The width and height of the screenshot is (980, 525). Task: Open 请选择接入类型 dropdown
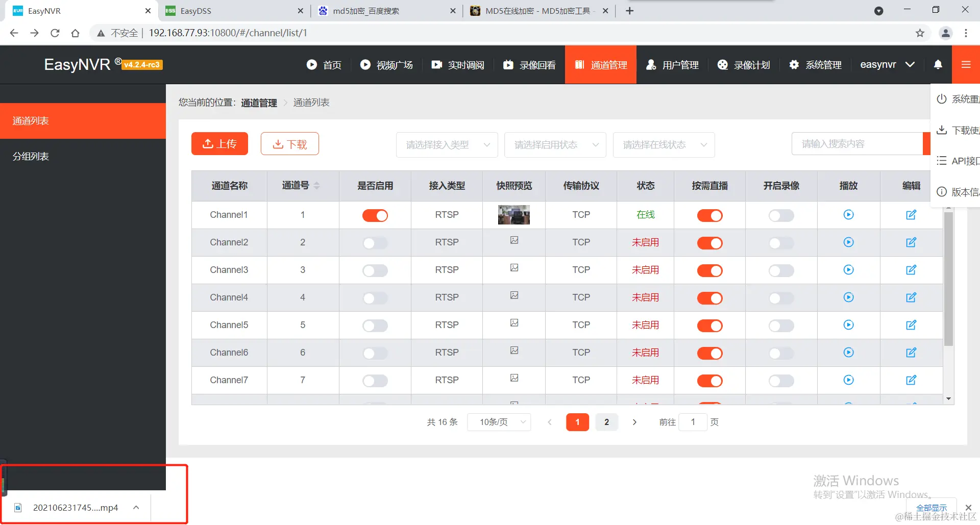pyautogui.click(x=447, y=145)
